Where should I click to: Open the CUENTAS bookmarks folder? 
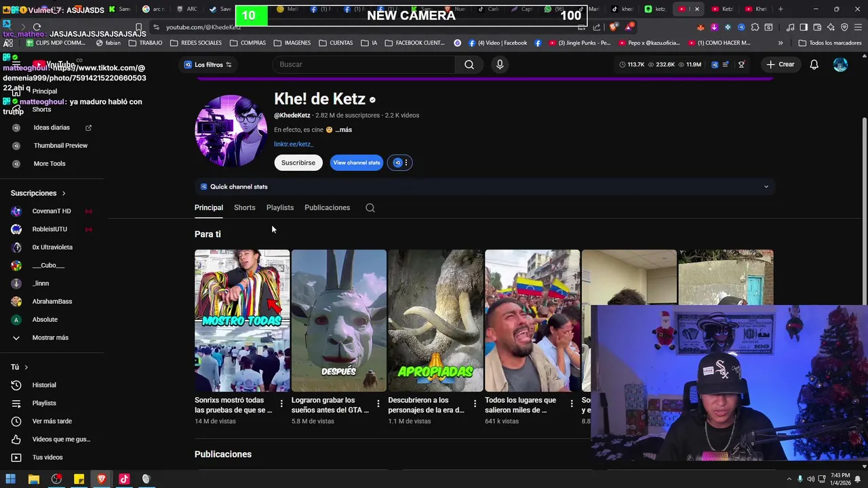click(x=336, y=43)
